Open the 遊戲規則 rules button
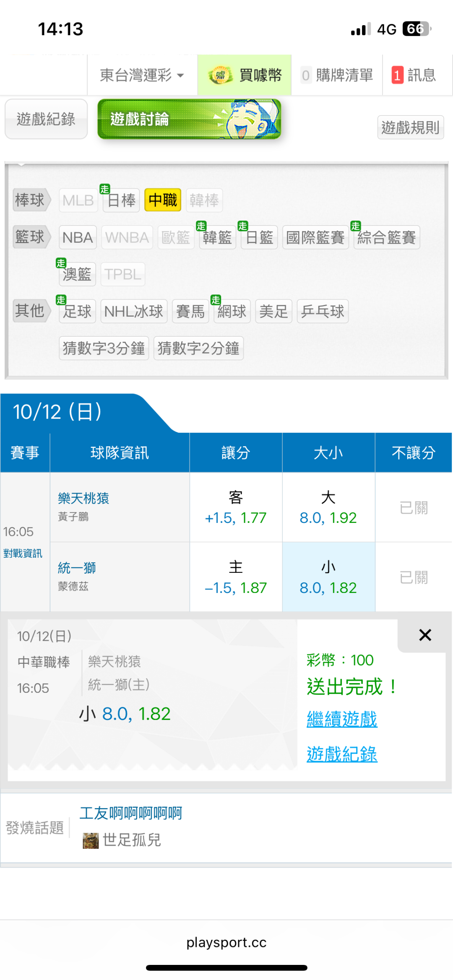Screen dimensions: 453x980 tap(410, 127)
